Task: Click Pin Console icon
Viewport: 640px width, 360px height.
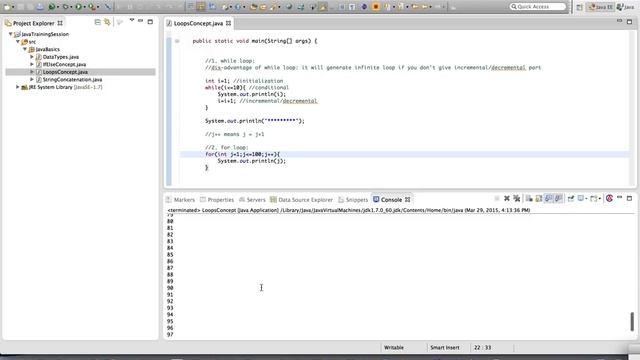Action: pyautogui.click(x=571, y=198)
